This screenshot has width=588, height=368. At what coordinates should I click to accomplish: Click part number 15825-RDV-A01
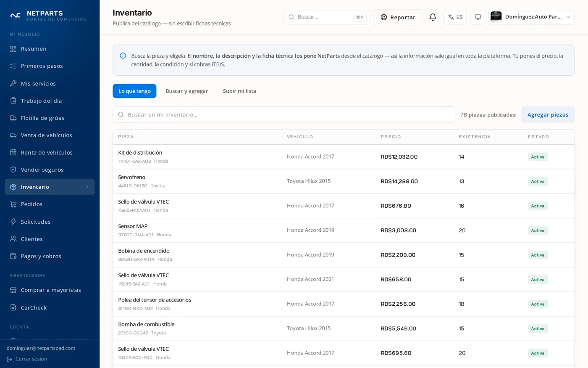134,210
